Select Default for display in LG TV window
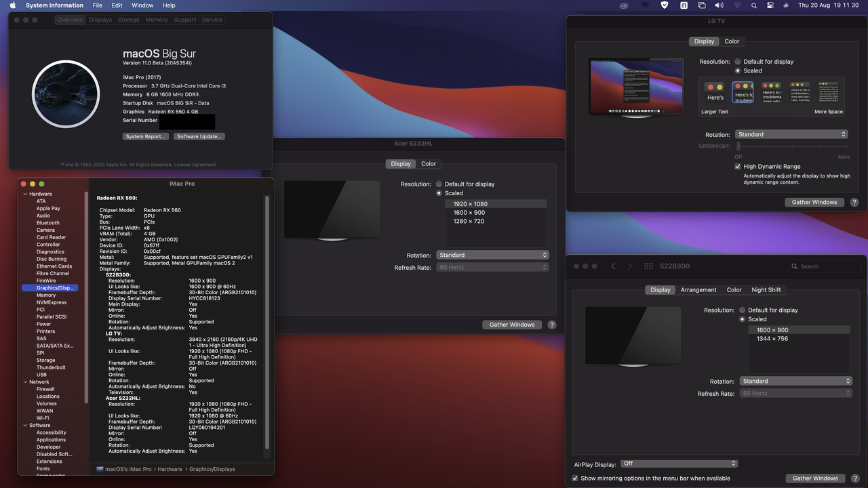This screenshot has width=868, height=488. (x=738, y=62)
